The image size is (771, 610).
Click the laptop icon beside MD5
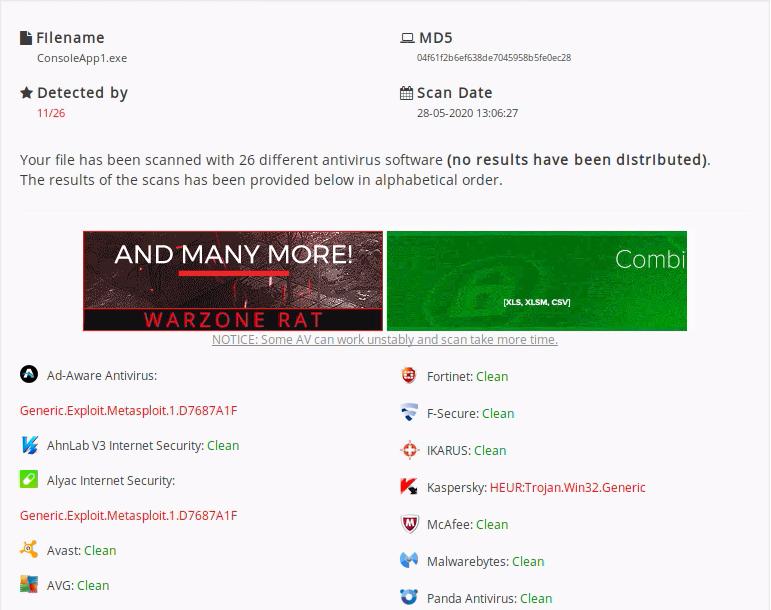pyautogui.click(x=407, y=38)
